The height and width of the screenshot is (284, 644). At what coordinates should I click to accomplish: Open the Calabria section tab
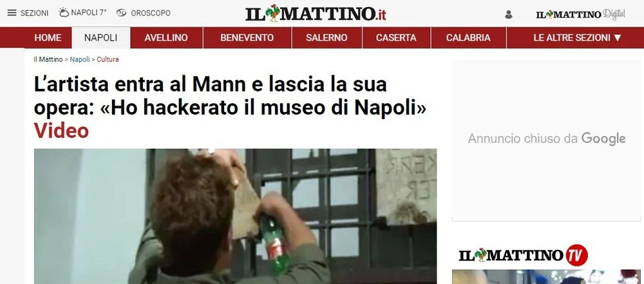point(468,38)
